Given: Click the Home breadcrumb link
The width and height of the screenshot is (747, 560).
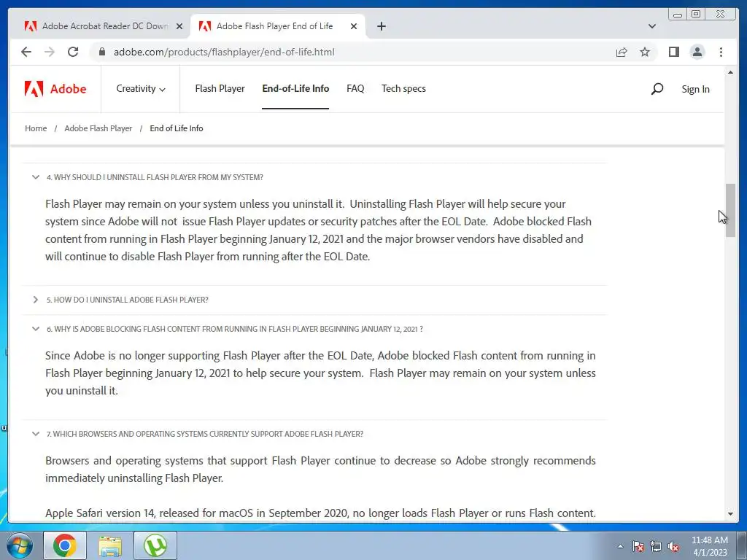Looking at the screenshot, I should tap(36, 128).
